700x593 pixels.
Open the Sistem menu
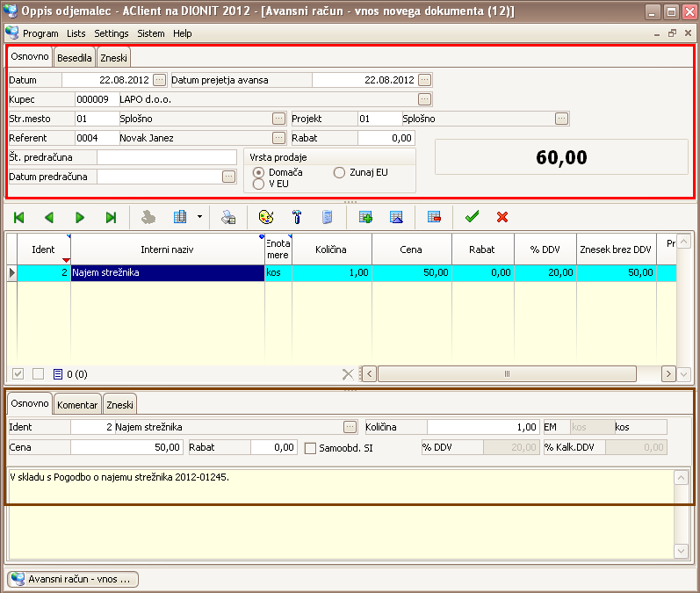(x=151, y=33)
